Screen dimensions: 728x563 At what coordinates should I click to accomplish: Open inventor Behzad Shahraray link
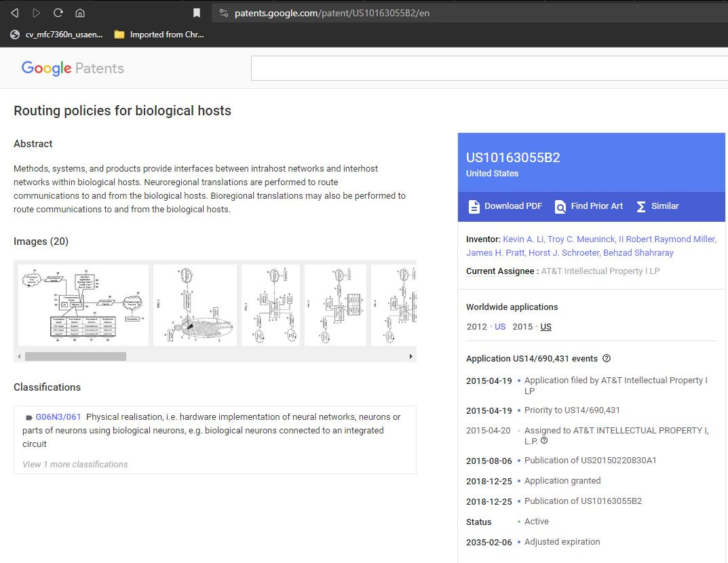(638, 252)
